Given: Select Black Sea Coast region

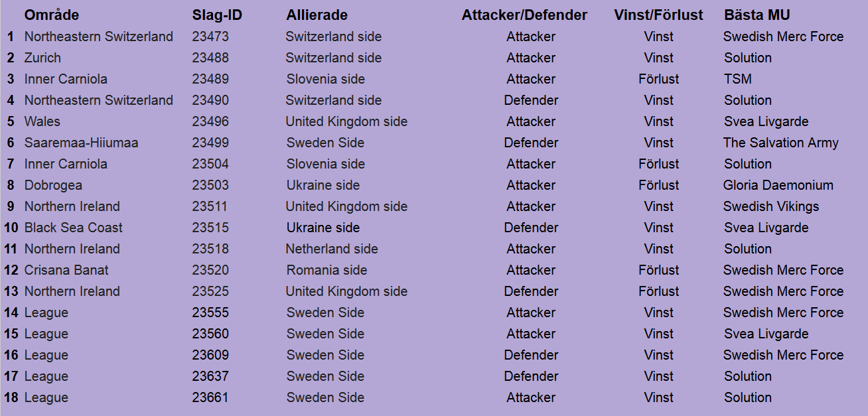Looking at the screenshot, I should (x=73, y=228).
